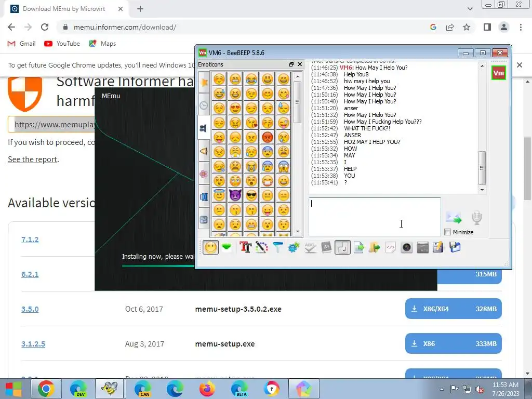Image resolution: width=532 pixels, height=399 pixels.
Task: Close the Emoticons panel
Action: [300, 64]
